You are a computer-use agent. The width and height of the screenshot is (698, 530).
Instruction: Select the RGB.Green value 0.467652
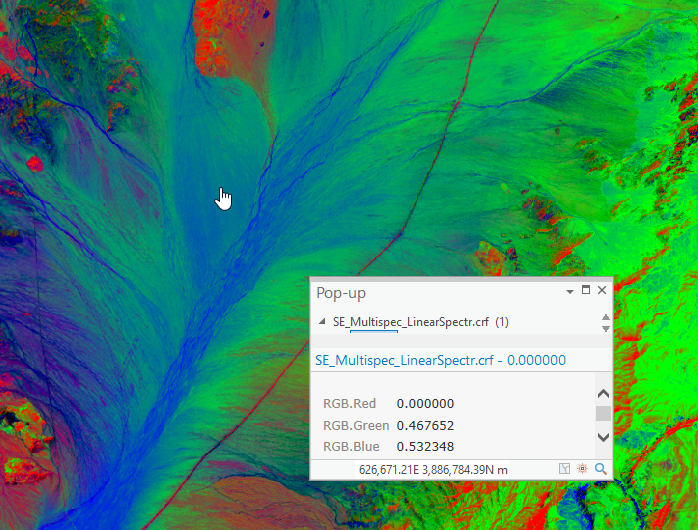point(425,425)
